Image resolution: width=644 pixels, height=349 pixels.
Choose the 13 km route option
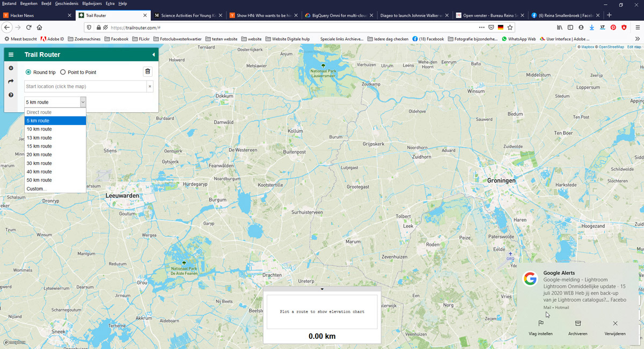[55, 138]
